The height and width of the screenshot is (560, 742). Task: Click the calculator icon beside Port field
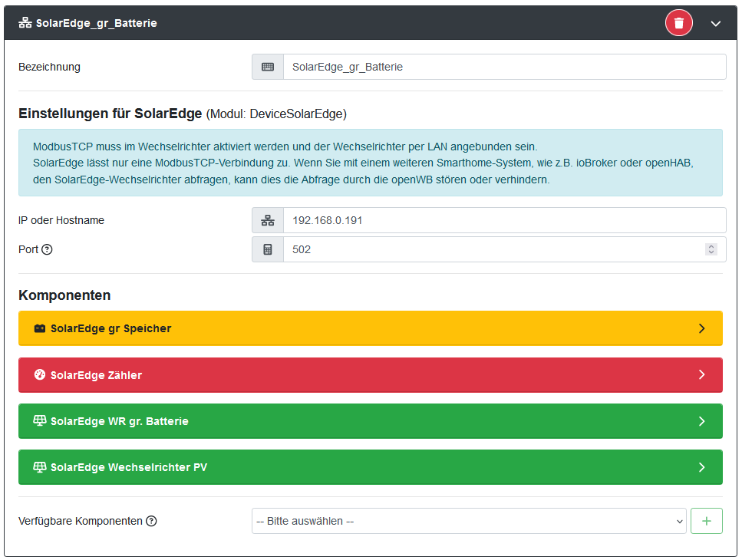(x=268, y=249)
